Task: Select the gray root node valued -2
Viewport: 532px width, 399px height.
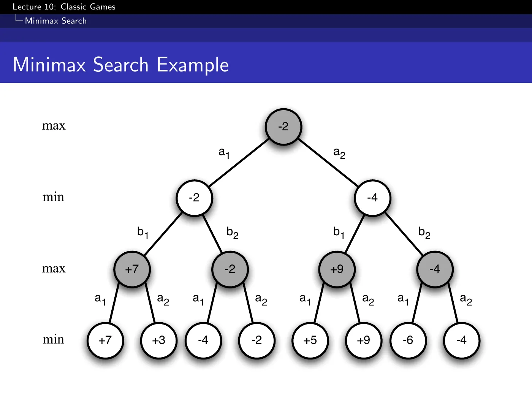Action: click(283, 127)
